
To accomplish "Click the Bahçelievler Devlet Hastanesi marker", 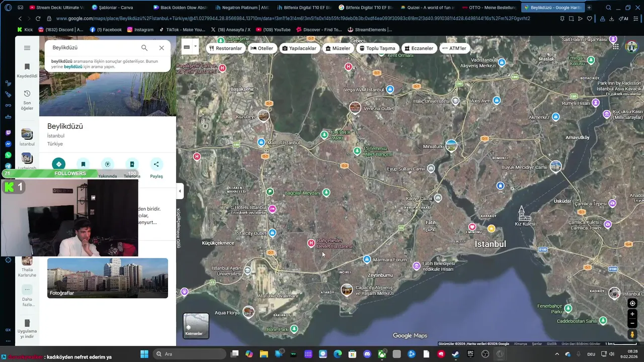I will (x=311, y=243).
